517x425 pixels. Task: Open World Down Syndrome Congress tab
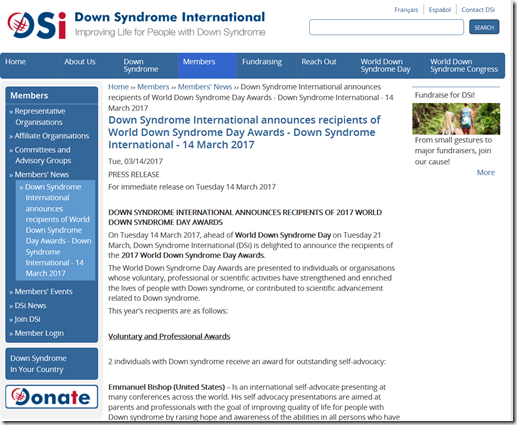(464, 65)
